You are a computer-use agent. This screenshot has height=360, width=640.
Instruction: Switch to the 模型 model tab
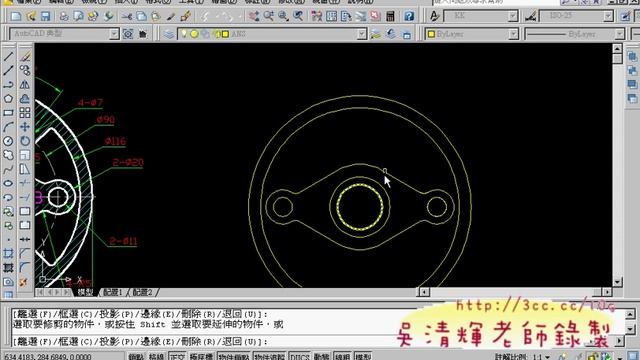[85, 292]
